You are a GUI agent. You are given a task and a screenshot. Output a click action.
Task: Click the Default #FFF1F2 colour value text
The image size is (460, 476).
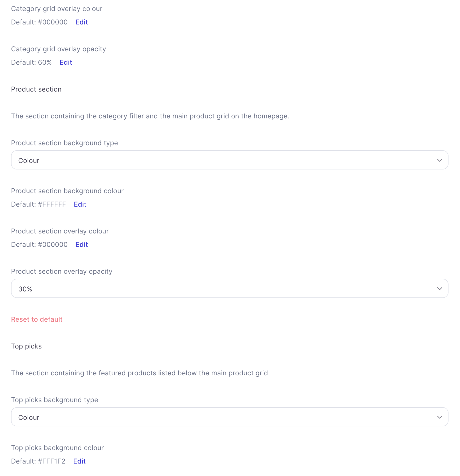point(38,461)
